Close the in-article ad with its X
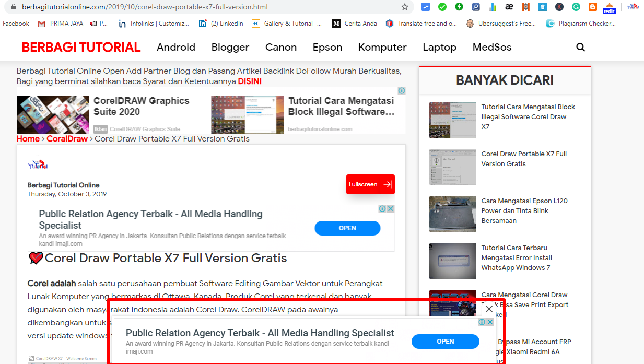Screen dimensions: 644x364 (x=390, y=208)
